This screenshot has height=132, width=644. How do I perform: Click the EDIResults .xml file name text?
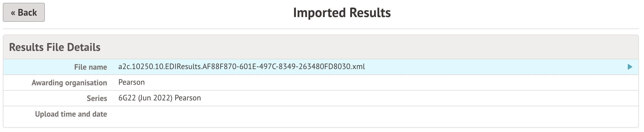coord(242,67)
